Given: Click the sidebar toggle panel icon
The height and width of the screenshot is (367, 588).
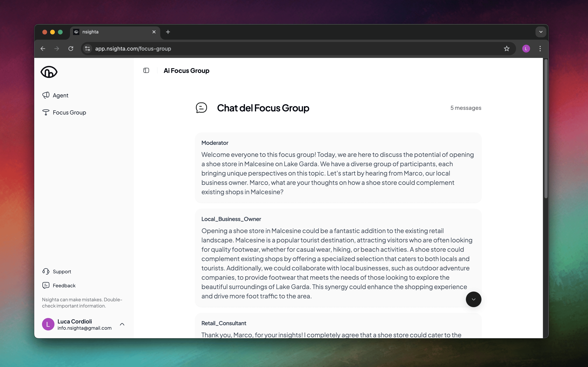Looking at the screenshot, I should pos(146,70).
